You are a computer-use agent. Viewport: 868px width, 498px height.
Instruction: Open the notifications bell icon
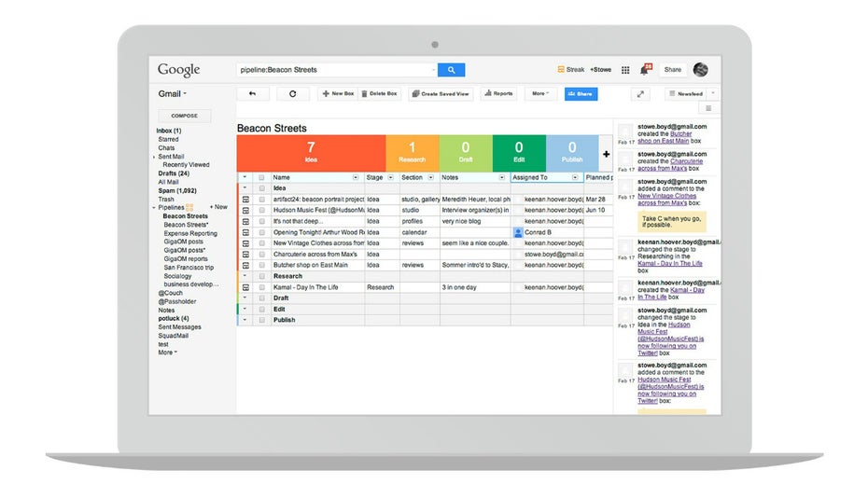click(x=644, y=70)
